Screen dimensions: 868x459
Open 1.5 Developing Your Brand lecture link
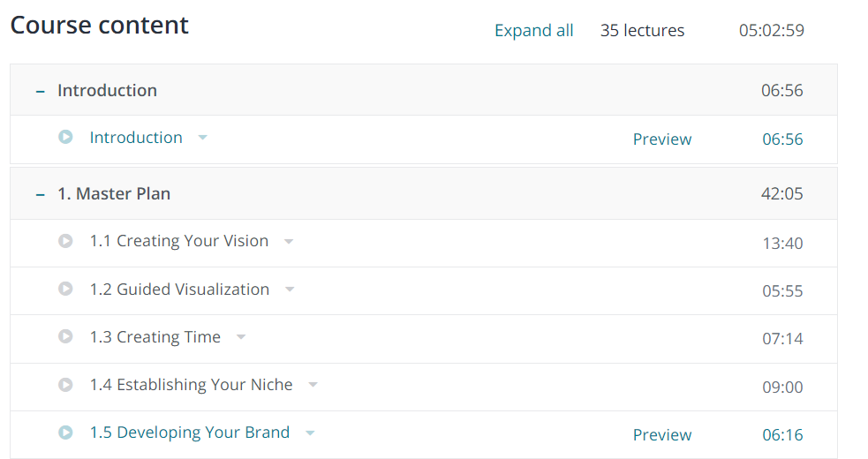pyautogui.click(x=190, y=433)
